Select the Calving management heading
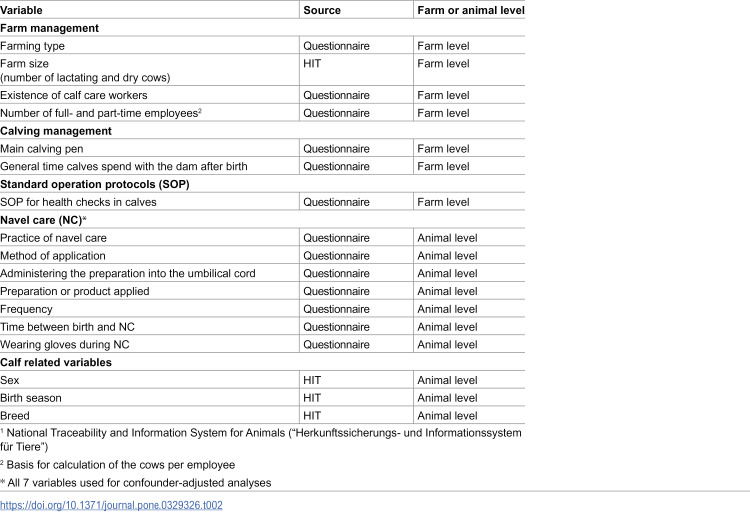The height and width of the screenshot is (512, 750). point(56,131)
